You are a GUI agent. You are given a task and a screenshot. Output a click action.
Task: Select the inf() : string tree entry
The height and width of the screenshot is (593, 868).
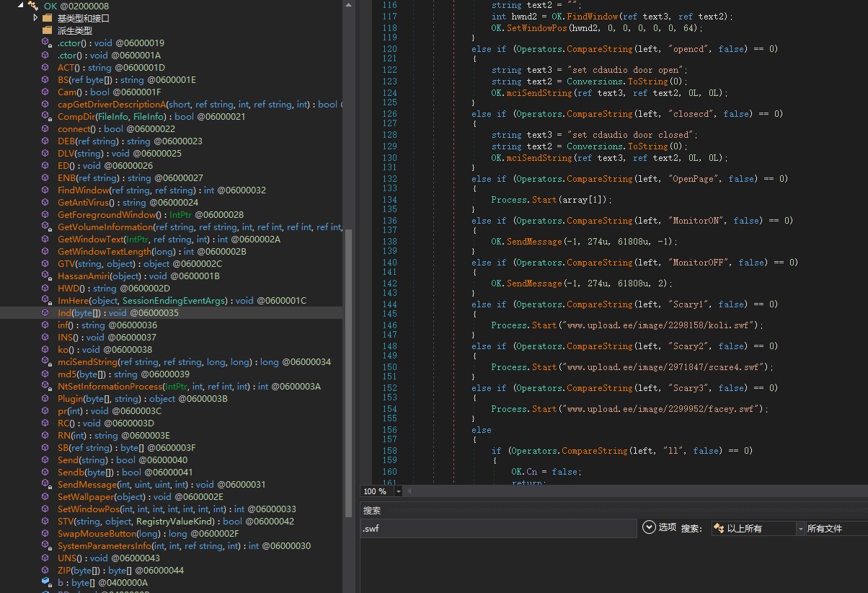(107, 325)
